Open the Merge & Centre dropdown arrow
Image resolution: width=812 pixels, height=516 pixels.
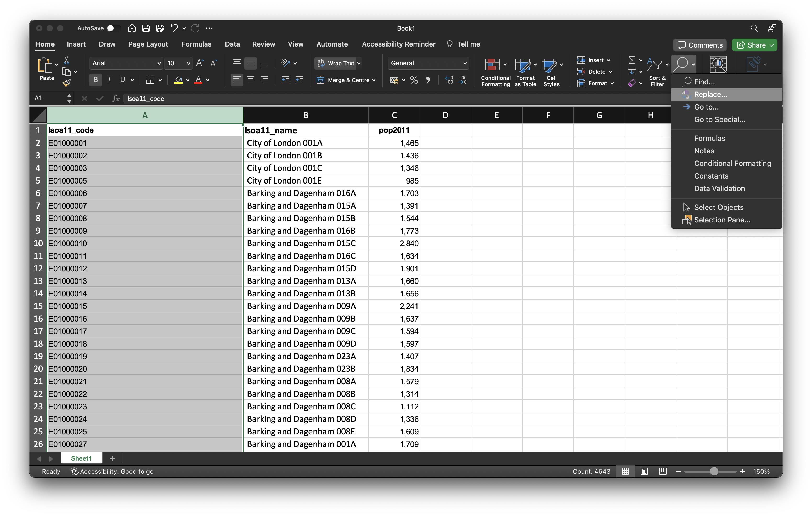(374, 80)
